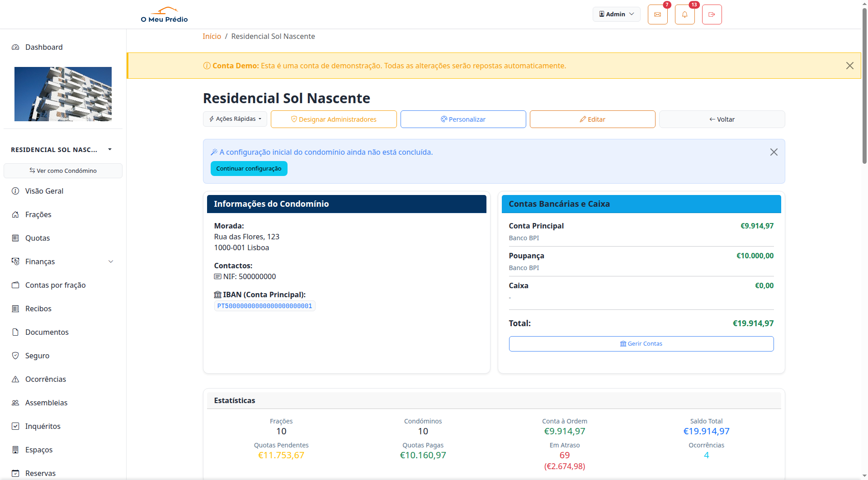
Task: Click the Ocorrências warning triangle icon
Action: point(15,379)
